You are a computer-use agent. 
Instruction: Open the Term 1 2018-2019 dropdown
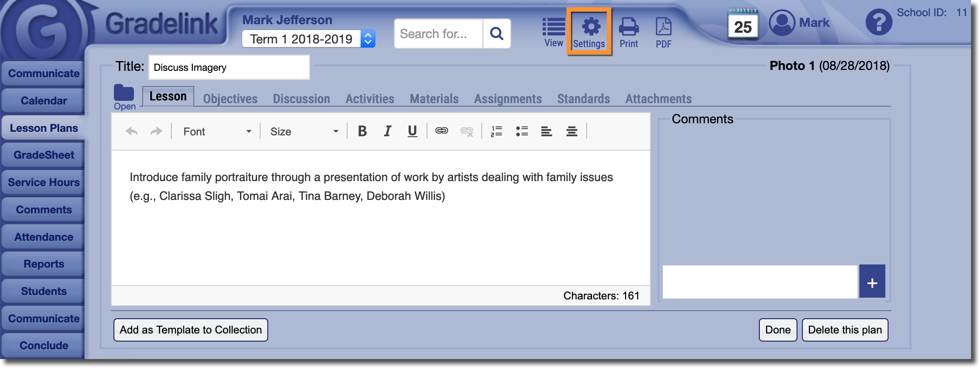coord(308,39)
